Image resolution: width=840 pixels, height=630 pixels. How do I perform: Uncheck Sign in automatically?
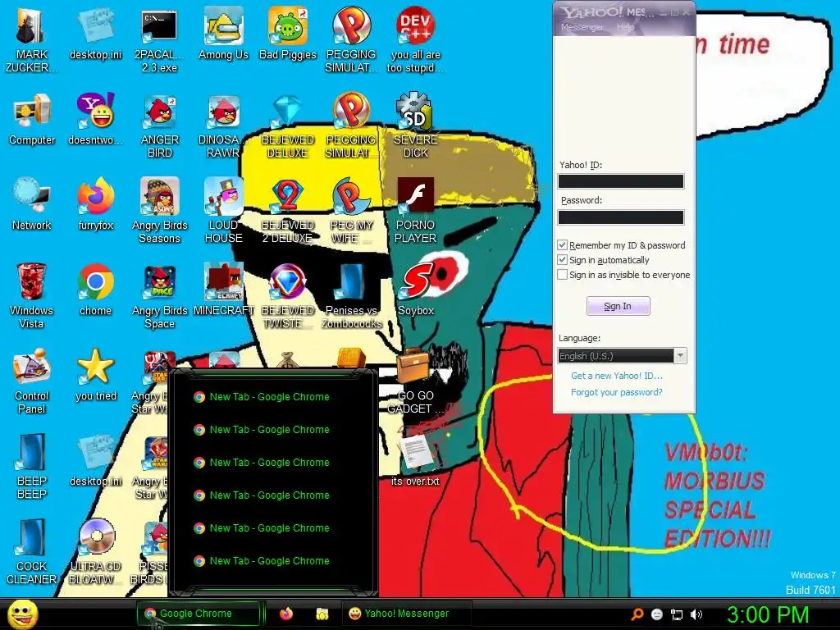563,260
